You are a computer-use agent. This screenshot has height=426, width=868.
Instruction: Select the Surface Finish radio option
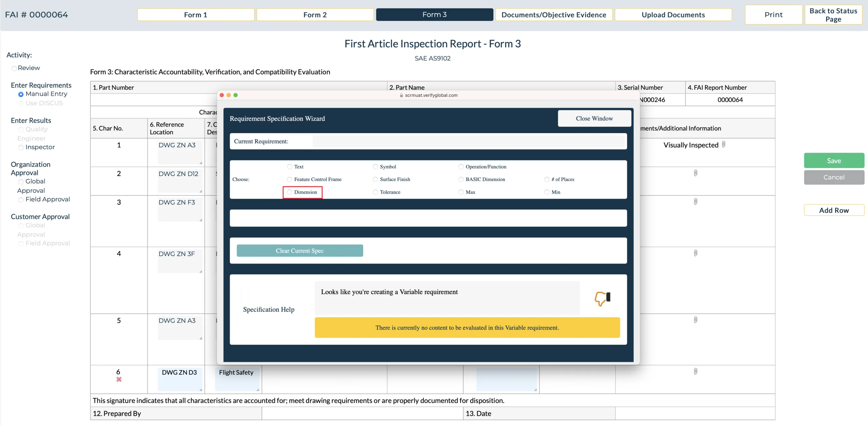(x=375, y=179)
